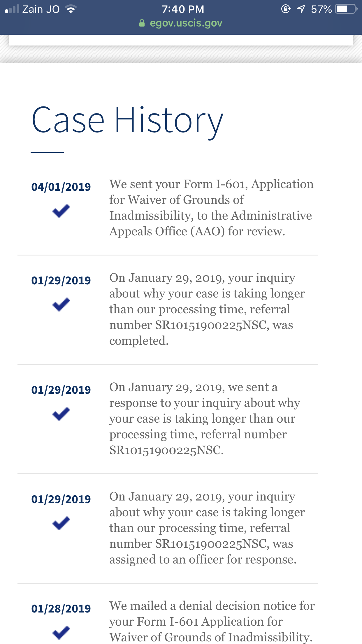The height and width of the screenshot is (644, 362).
Task: Tap the 7:40 PM clock in status bar
Action: click(x=183, y=9)
